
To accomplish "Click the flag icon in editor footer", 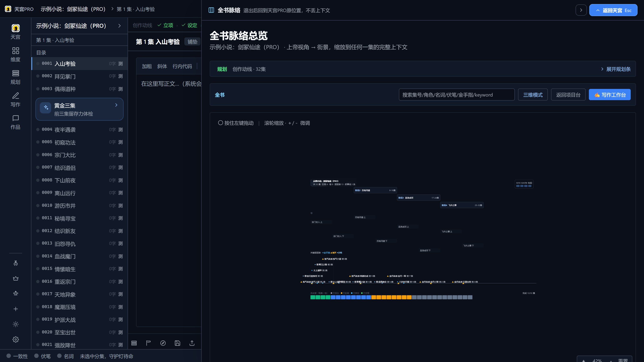I will point(149,343).
